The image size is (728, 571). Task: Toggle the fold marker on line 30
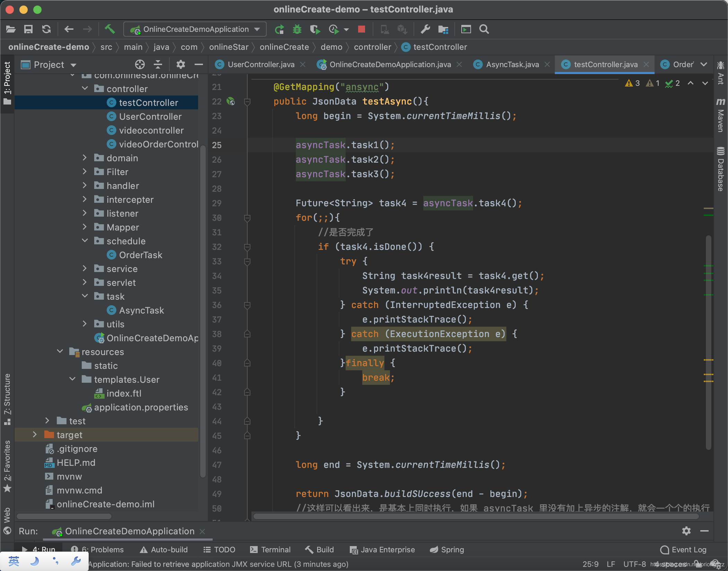point(247,218)
